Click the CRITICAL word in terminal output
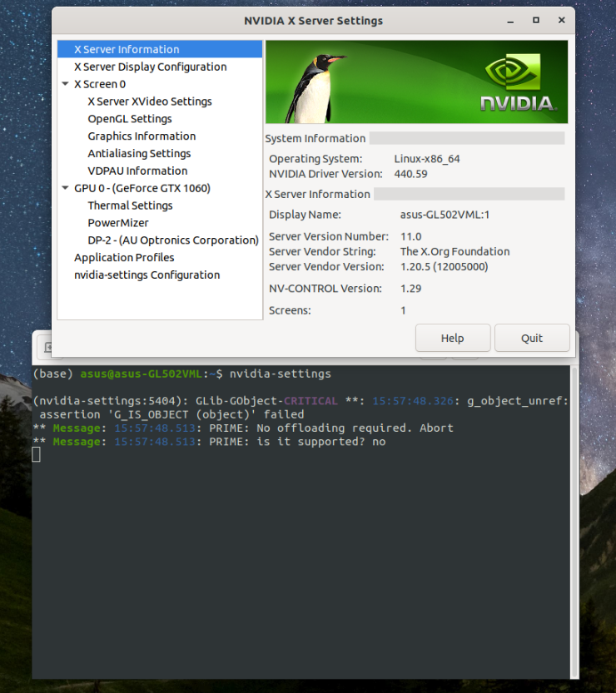 click(x=310, y=401)
